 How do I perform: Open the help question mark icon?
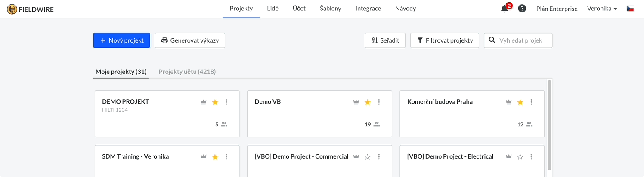click(x=522, y=9)
